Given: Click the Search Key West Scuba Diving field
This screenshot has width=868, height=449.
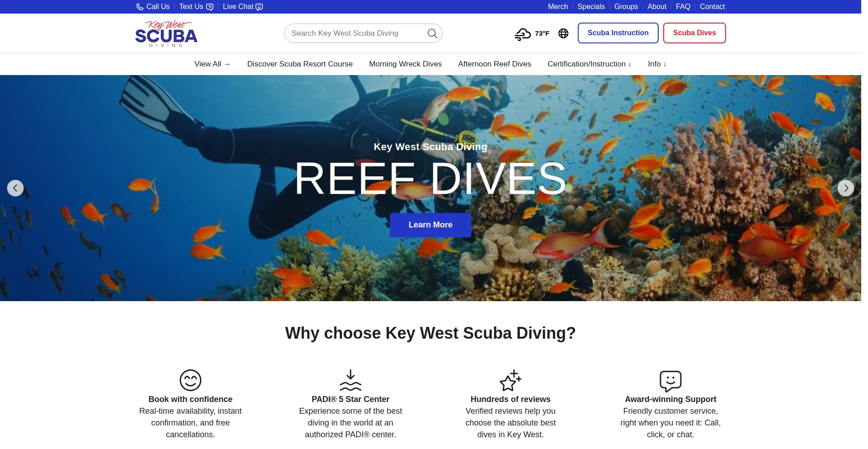Looking at the screenshot, I should [x=357, y=33].
